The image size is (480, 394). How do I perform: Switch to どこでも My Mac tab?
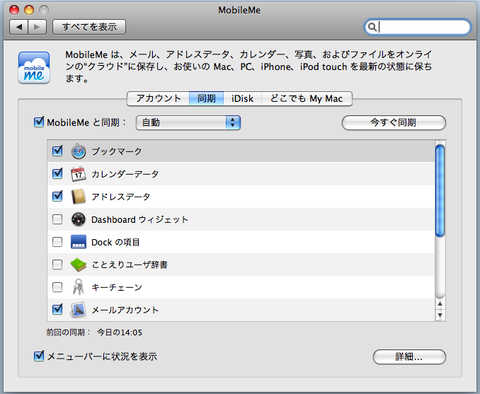click(306, 99)
